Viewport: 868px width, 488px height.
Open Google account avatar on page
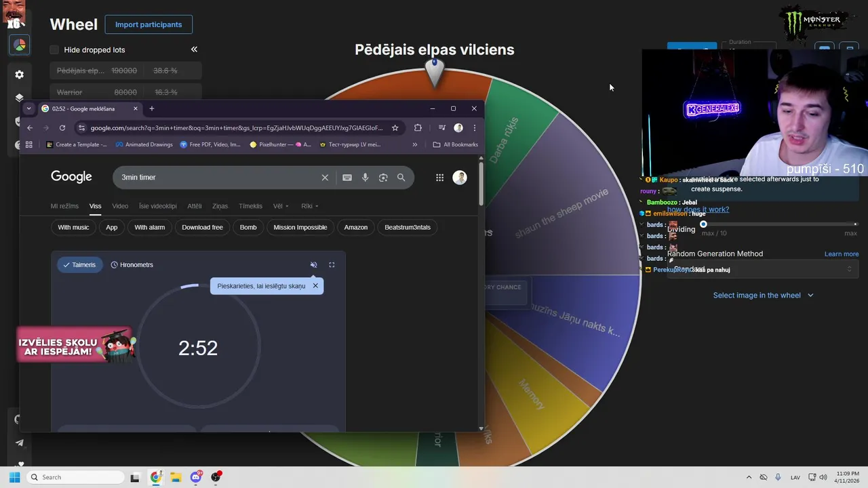[x=460, y=178]
